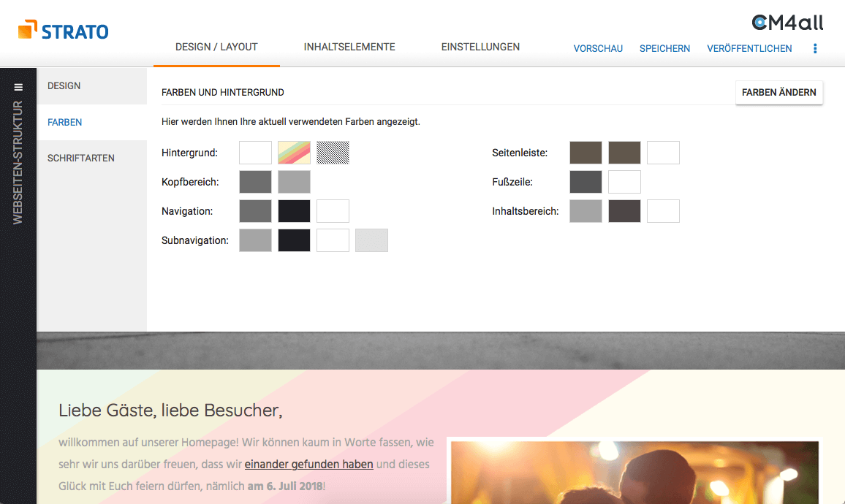This screenshot has width=845, height=504.
Task: Select Design in the left menu
Action: [92, 85]
